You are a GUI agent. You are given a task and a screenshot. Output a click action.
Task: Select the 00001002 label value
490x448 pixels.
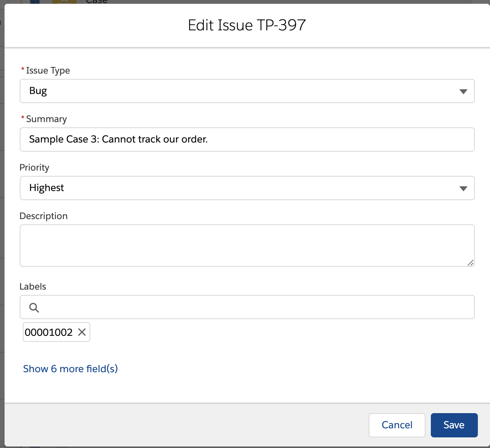(49, 332)
